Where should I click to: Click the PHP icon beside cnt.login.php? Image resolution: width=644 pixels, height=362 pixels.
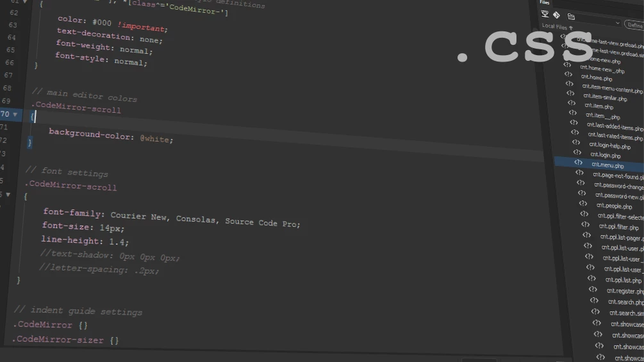(x=577, y=152)
